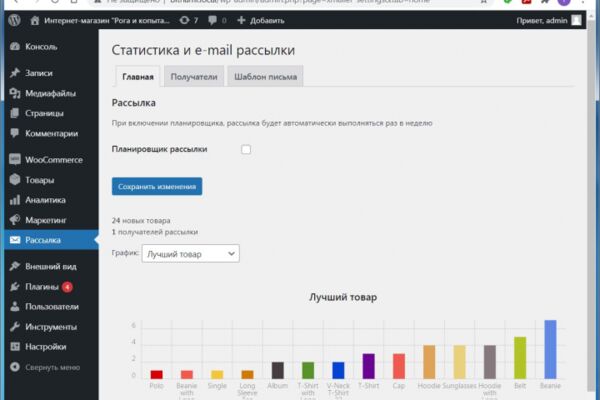Click the WordPress logo icon
The image size is (600, 400).
15,20
